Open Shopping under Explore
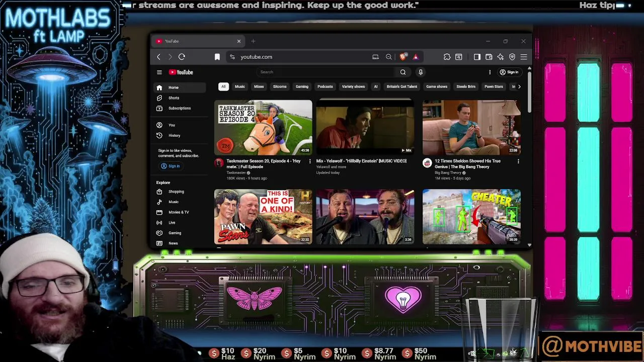This screenshot has width=644, height=362. click(x=180, y=192)
